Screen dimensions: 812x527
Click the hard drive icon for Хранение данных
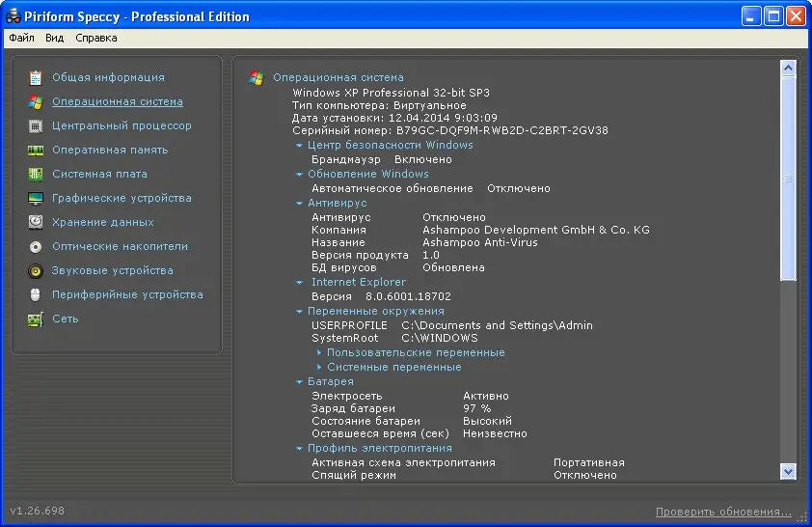click(36, 222)
